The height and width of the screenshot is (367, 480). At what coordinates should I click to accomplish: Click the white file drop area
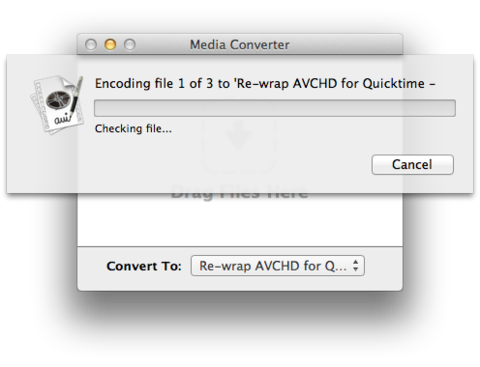pos(240,220)
